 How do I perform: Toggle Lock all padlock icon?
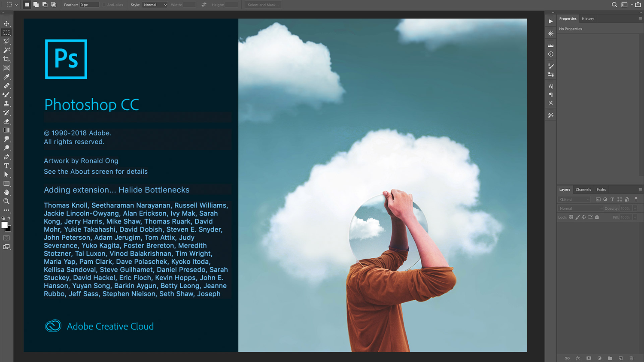[x=597, y=217]
